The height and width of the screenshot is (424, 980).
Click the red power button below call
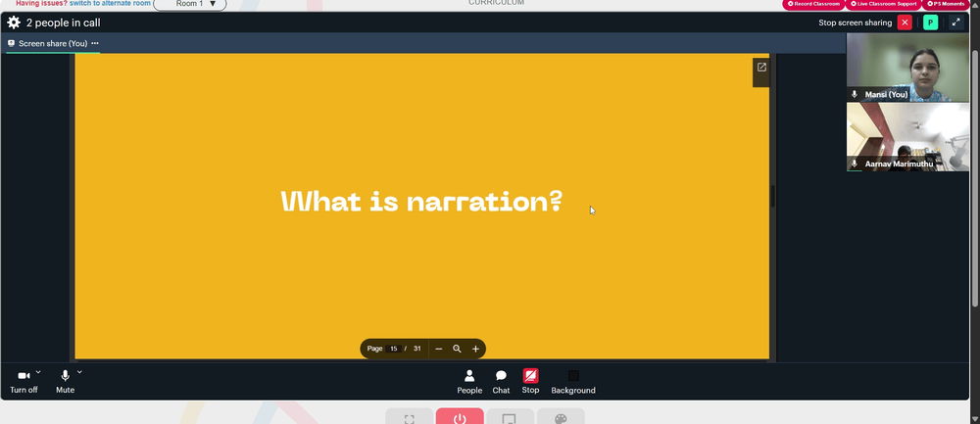coord(460,417)
